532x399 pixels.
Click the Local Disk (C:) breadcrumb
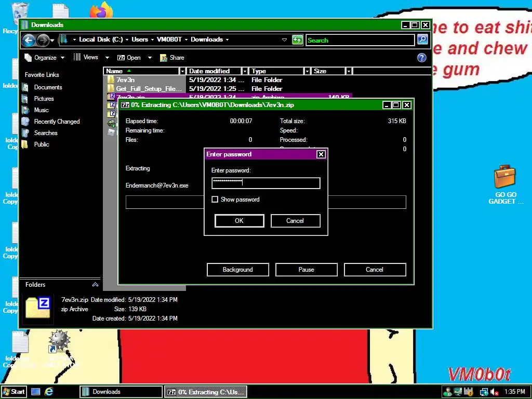coord(101,39)
